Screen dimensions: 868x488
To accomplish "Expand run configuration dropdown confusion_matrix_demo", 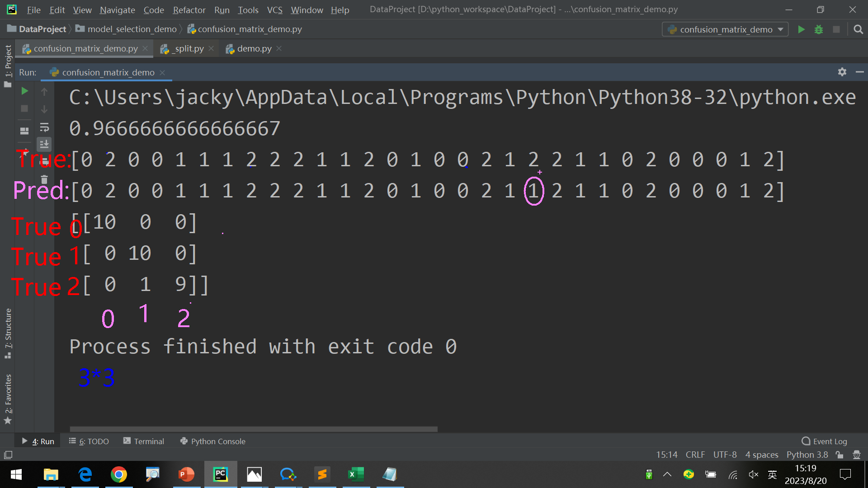I will (725, 29).
